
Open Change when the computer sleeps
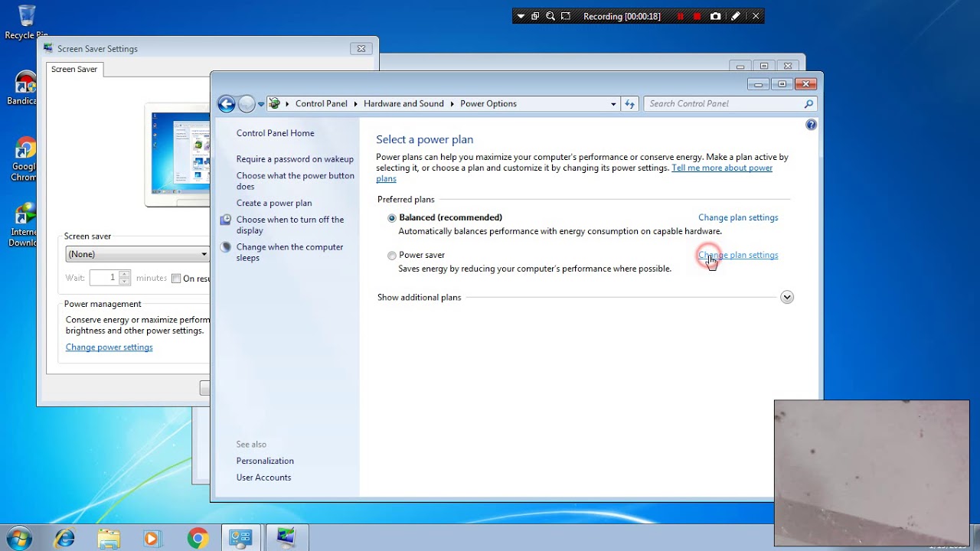pyautogui.click(x=289, y=253)
